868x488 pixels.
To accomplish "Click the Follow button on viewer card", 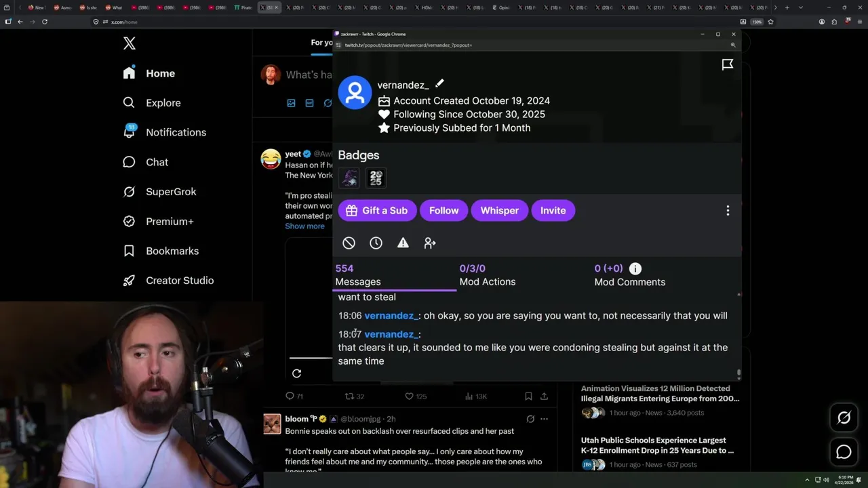I will coord(443,210).
